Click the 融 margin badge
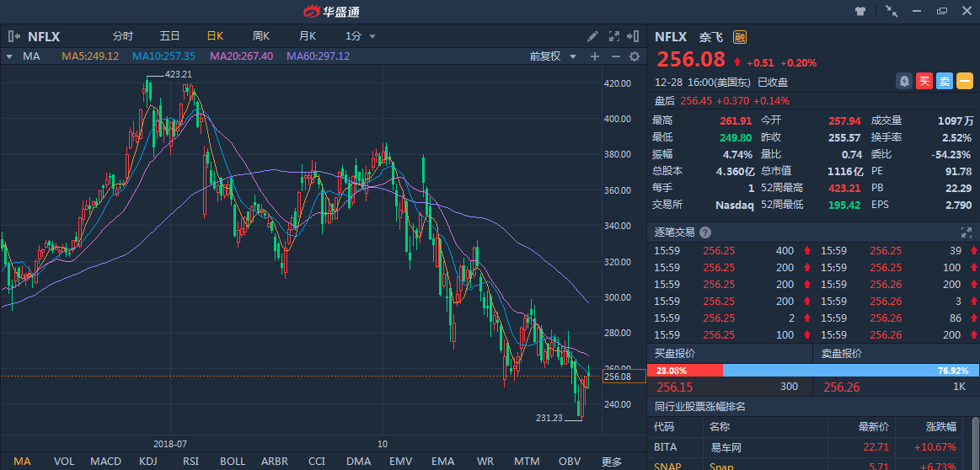980x470 pixels. (x=739, y=37)
